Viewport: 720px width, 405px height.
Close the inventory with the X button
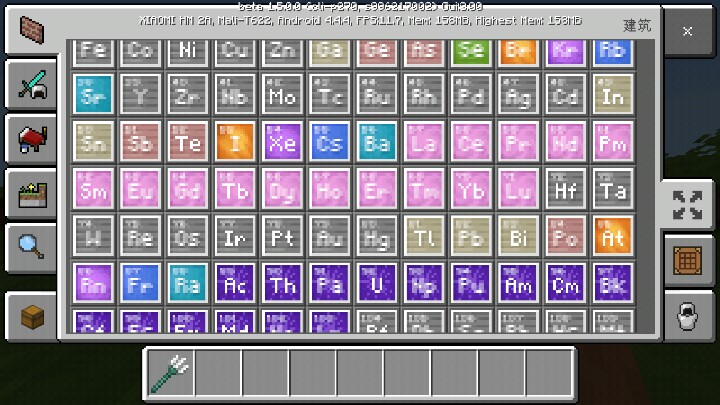coord(688,32)
